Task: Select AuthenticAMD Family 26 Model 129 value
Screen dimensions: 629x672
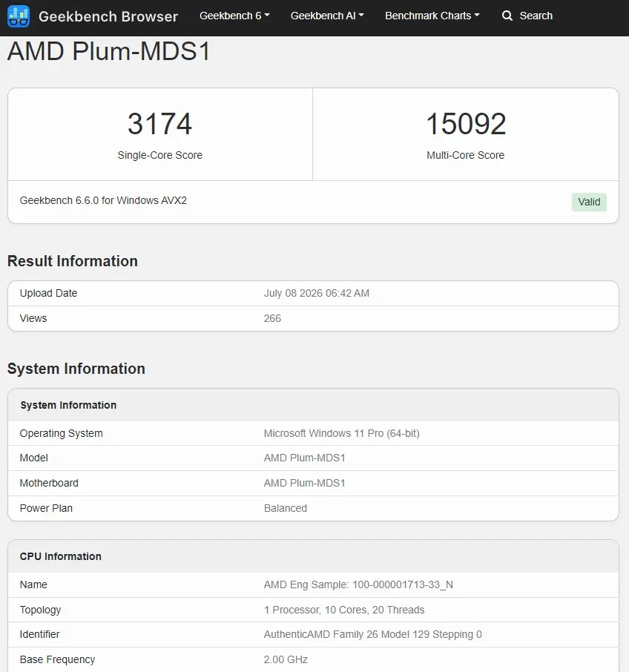Action: (x=373, y=634)
